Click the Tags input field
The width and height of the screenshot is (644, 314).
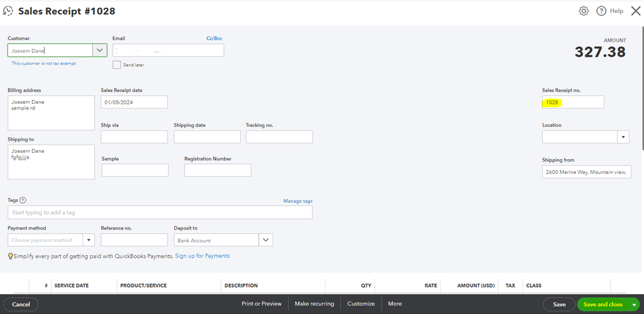tap(160, 213)
